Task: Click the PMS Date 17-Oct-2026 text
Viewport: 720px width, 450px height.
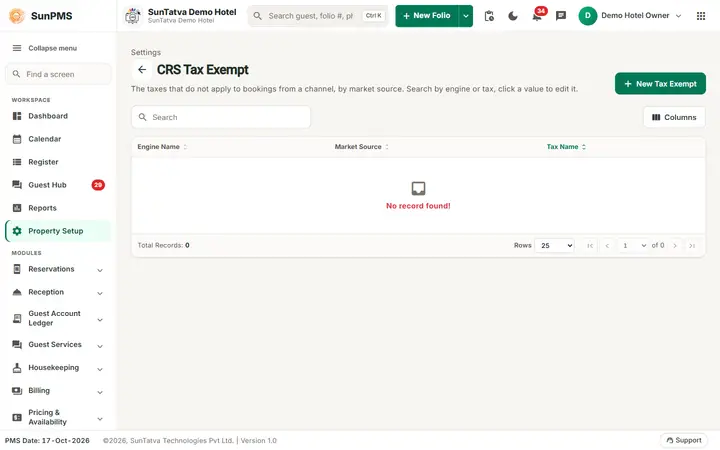Action: tap(47, 441)
